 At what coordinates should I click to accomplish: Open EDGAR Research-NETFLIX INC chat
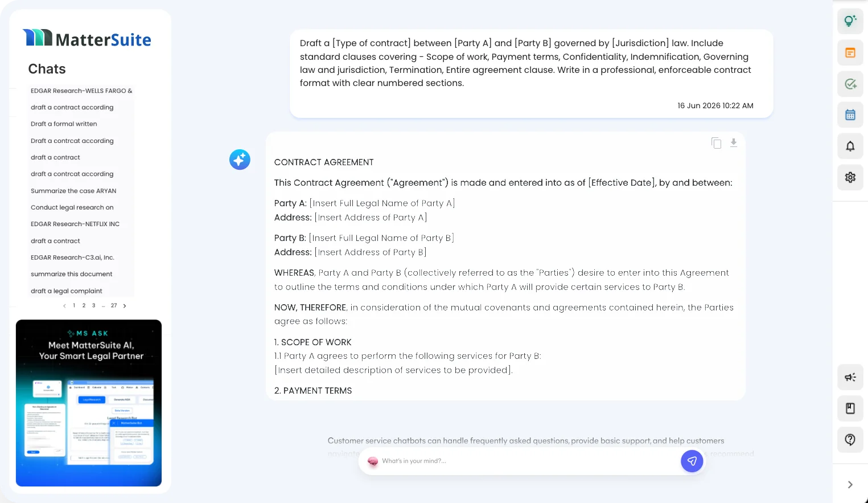tap(75, 224)
